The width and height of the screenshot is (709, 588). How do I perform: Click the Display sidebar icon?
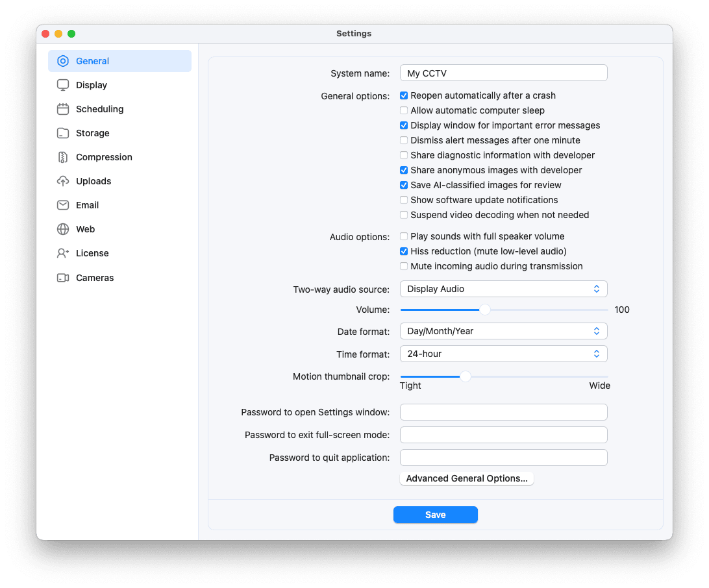click(62, 85)
